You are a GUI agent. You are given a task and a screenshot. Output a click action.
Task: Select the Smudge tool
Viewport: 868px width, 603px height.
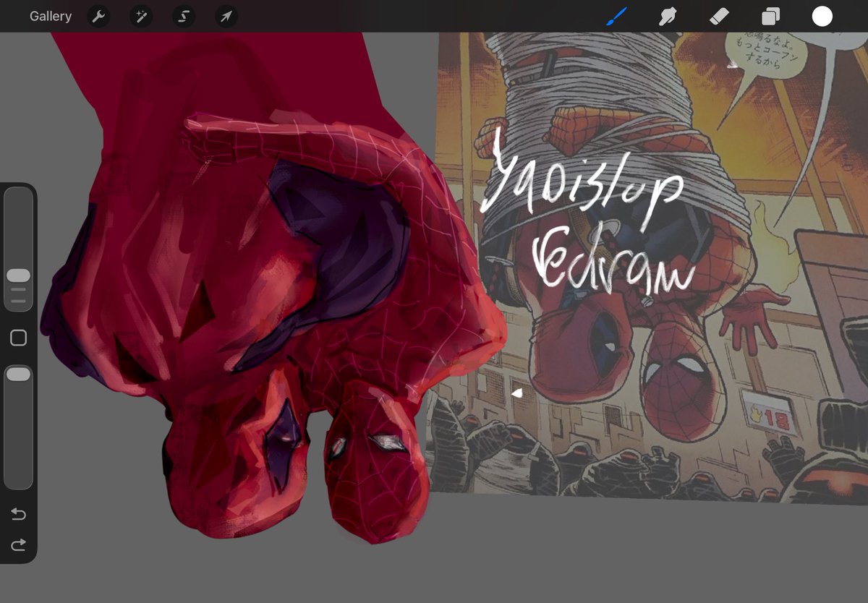coord(668,16)
